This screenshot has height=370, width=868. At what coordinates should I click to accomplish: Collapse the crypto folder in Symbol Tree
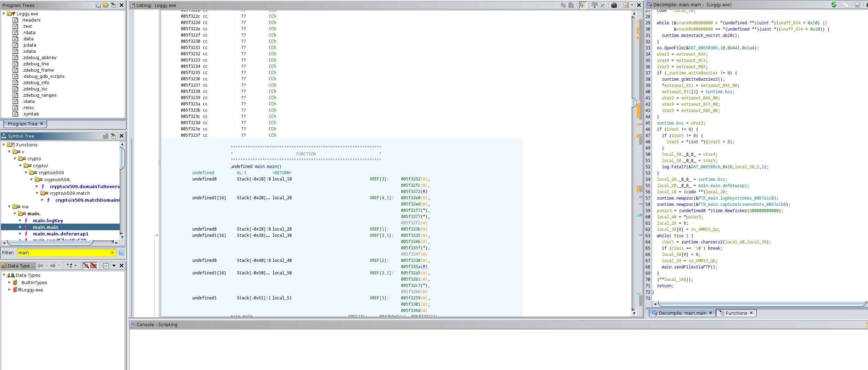coord(15,159)
